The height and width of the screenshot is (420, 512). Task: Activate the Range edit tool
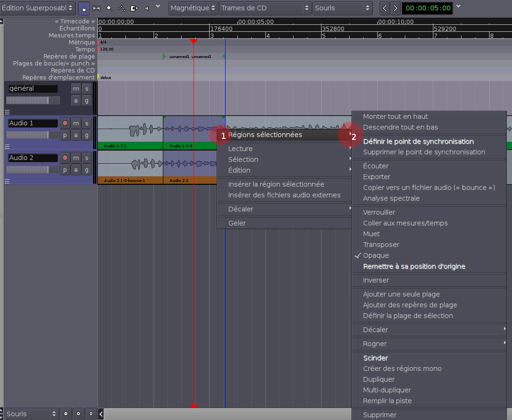click(x=96, y=8)
